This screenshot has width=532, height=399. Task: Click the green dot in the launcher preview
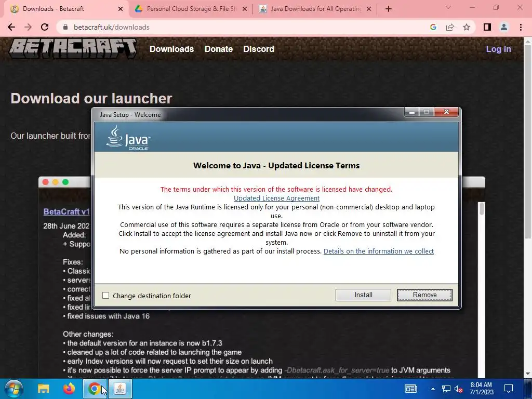(x=65, y=182)
